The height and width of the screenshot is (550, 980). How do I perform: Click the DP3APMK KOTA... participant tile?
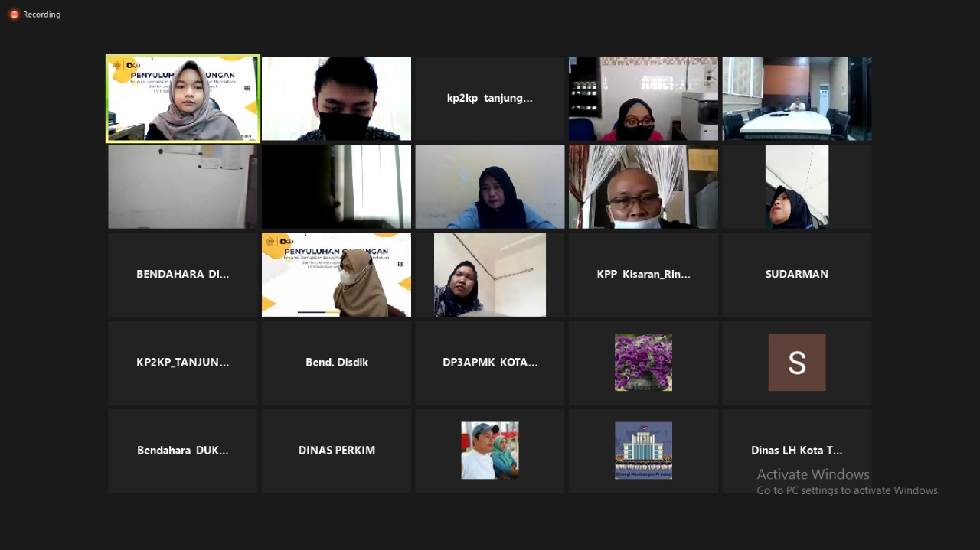(x=489, y=363)
